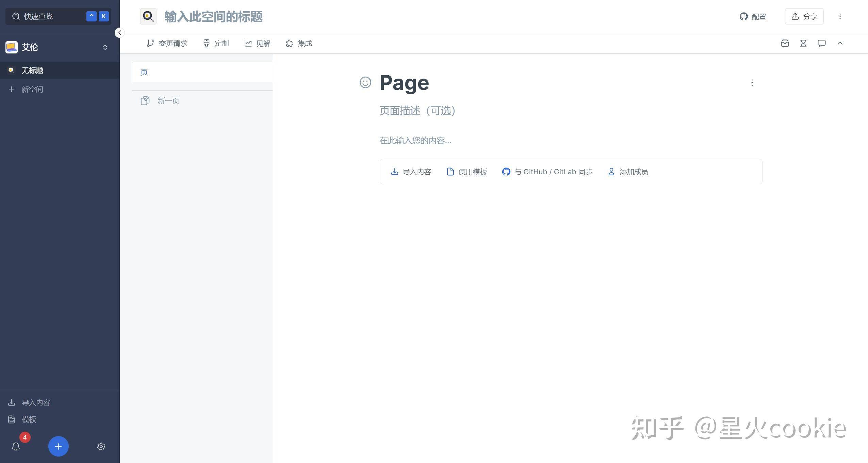Edit the Page title heading
This screenshot has width=868, height=463.
[x=404, y=83]
